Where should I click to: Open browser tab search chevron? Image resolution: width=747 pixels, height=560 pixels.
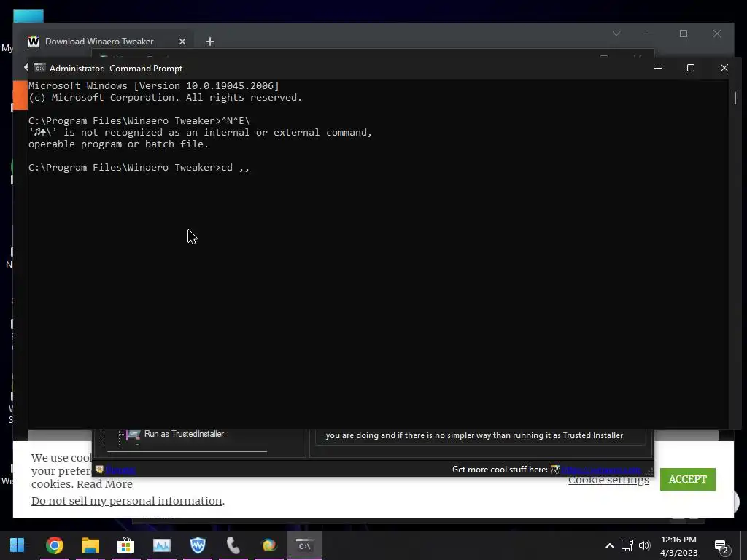[616, 34]
